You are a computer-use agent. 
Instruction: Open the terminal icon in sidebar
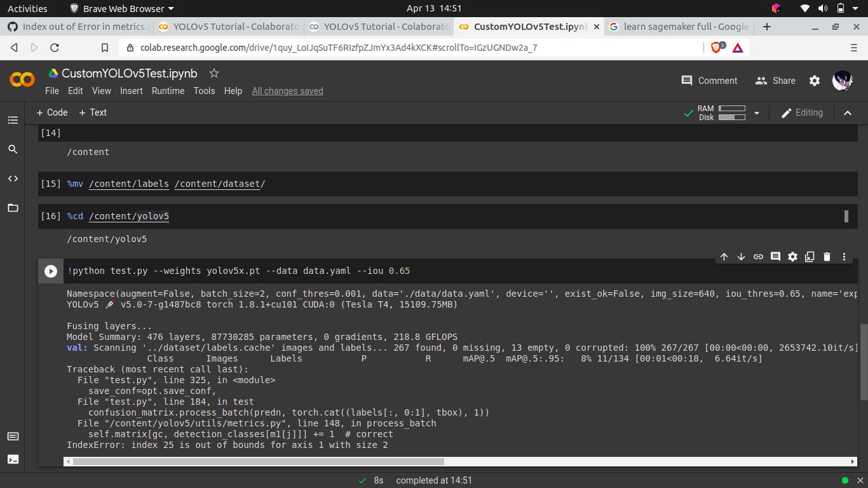pyautogui.click(x=13, y=459)
